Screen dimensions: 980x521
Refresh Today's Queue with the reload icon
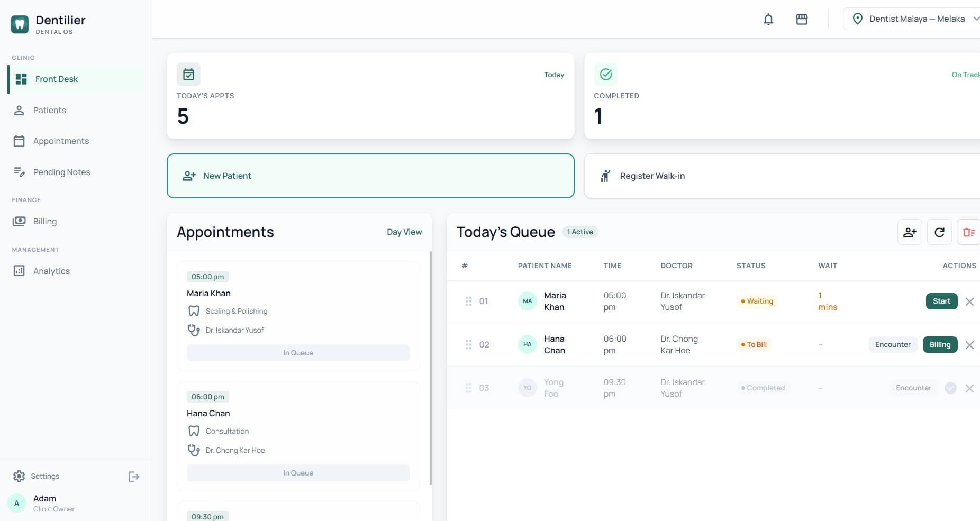pyautogui.click(x=939, y=232)
